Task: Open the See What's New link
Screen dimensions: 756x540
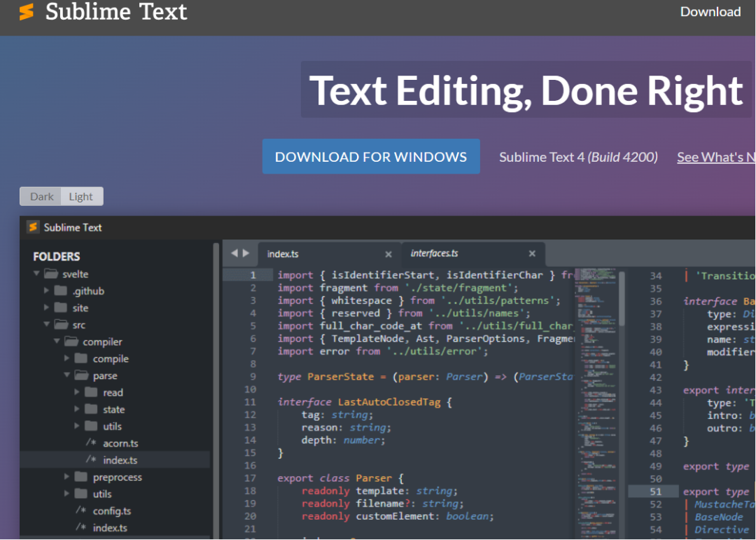Action: click(716, 157)
